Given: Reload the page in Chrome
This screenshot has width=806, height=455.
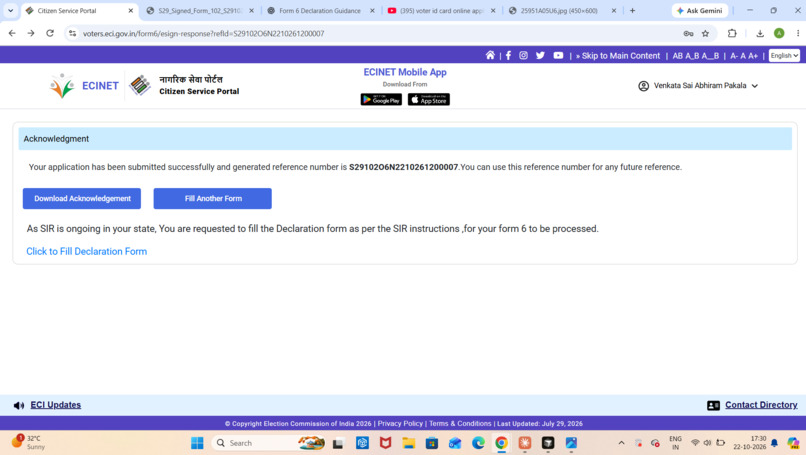Looking at the screenshot, I should [50, 33].
